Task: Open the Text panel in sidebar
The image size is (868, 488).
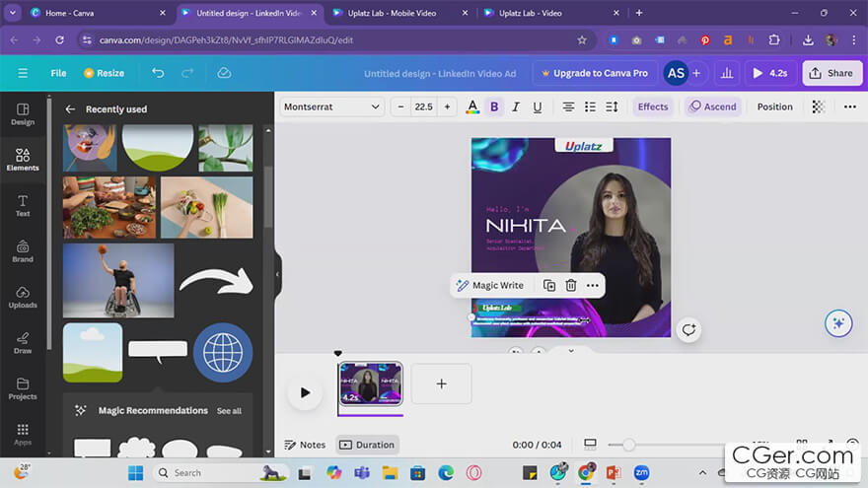Action: [23, 206]
